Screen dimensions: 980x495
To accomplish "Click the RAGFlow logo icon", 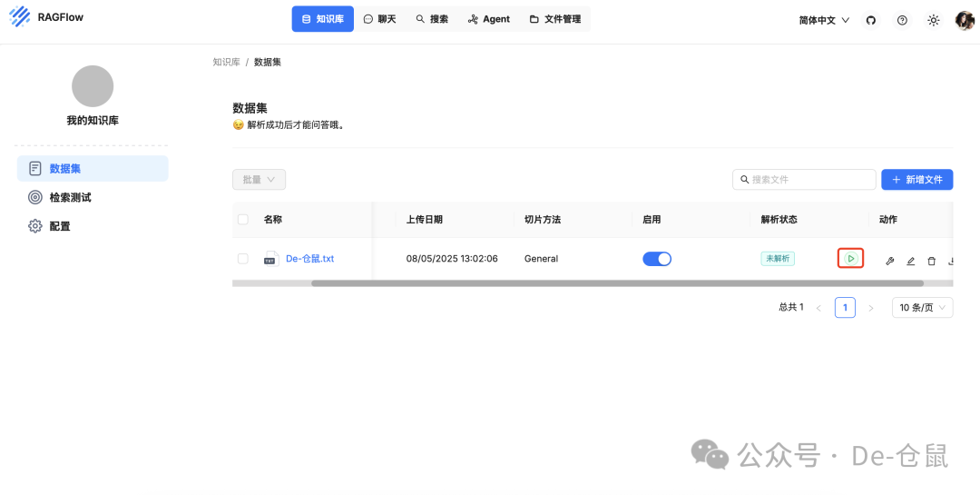I will click(x=20, y=17).
